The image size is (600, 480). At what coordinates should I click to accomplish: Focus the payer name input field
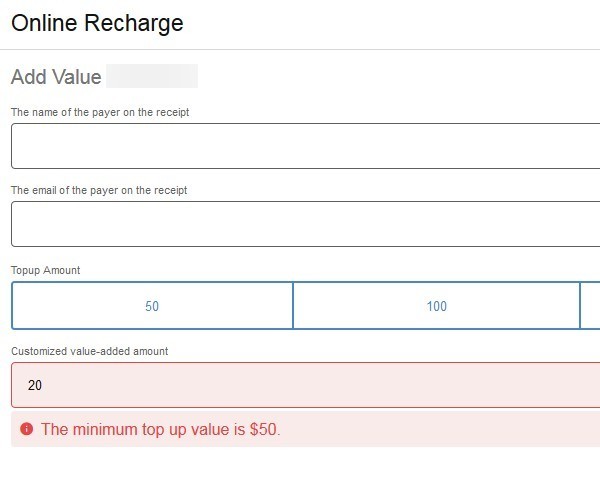[x=305, y=146]
